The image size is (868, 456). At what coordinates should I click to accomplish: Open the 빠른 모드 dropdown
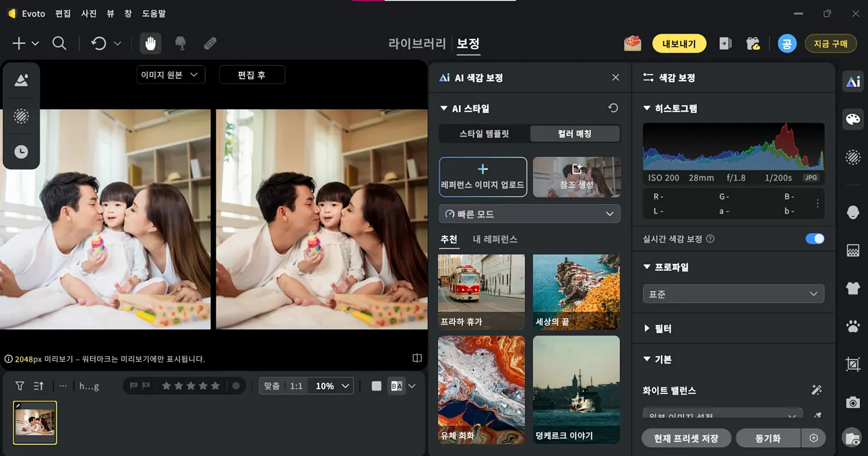(x=529, y=214)
